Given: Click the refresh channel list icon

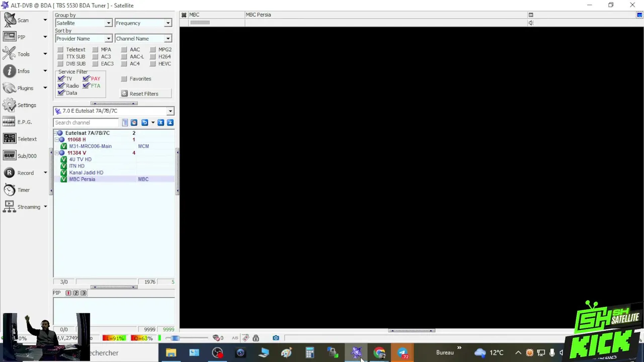Looking at the screenshot, I should tap(134, 123).
